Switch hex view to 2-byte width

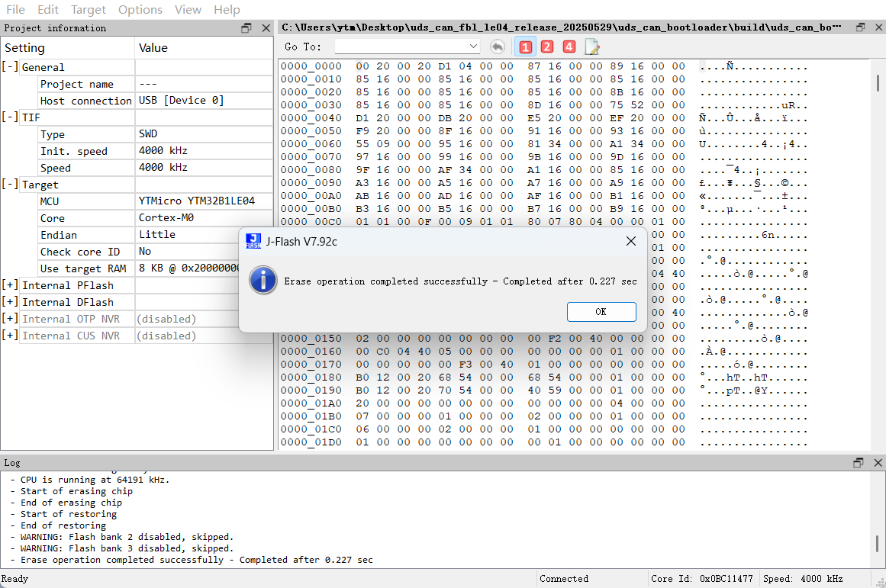pos(547,47)
